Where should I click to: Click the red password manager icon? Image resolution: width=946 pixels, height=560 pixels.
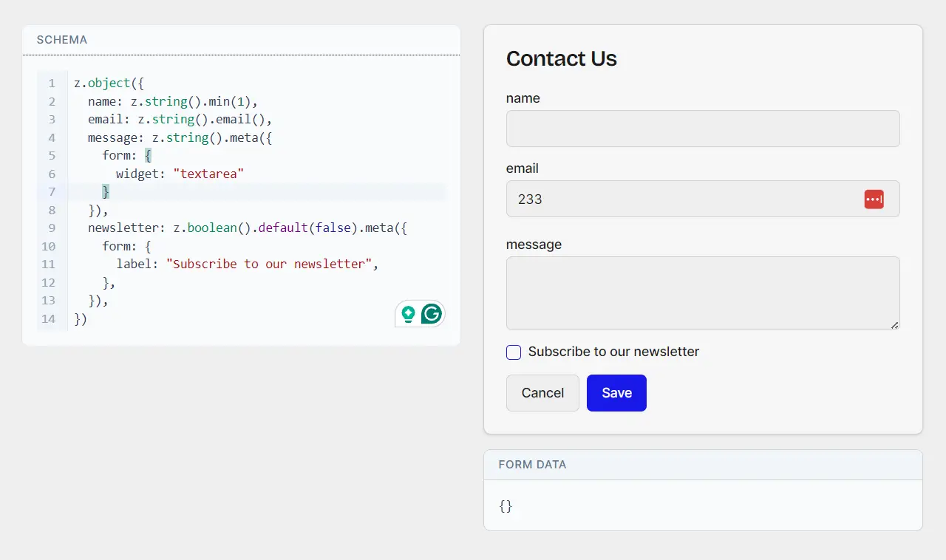874,199
